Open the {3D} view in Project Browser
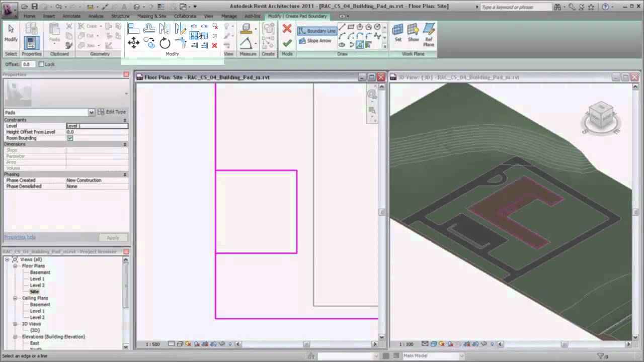The width and height of the screenshot is (644, 362). pos(35,330)
